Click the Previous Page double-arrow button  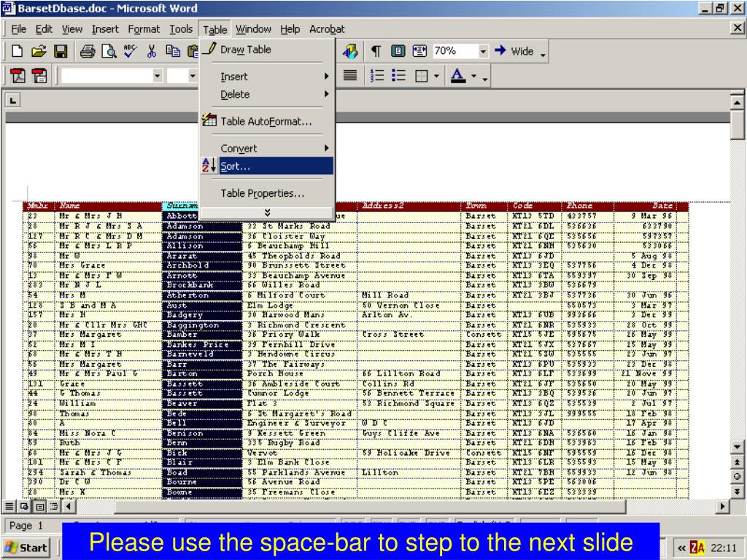737,462
